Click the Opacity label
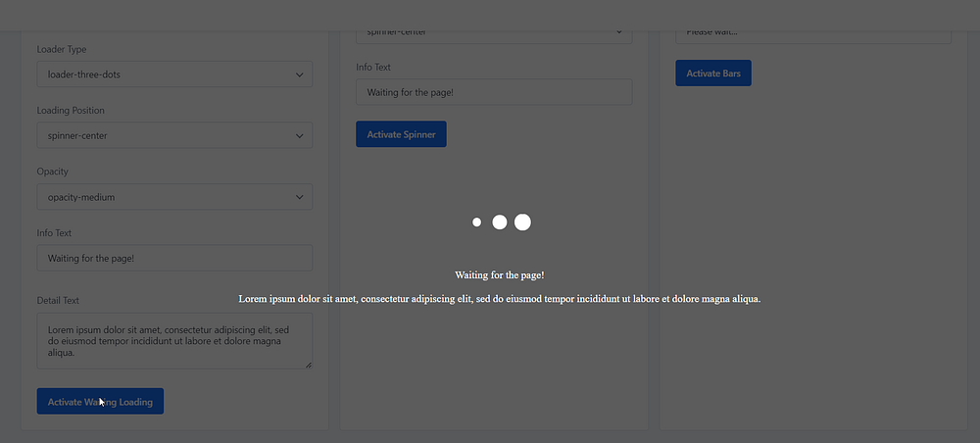Viewport: 980px width, 443px height. coord(53,172)
